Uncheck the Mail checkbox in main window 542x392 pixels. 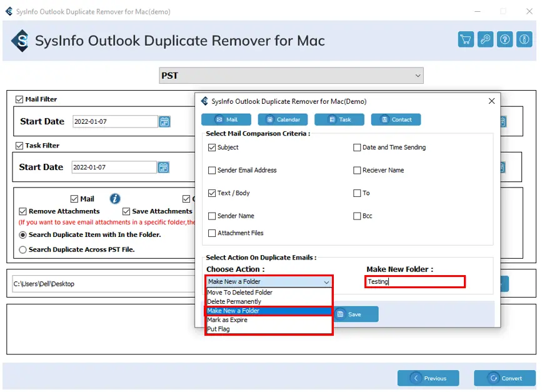(74, 199)
